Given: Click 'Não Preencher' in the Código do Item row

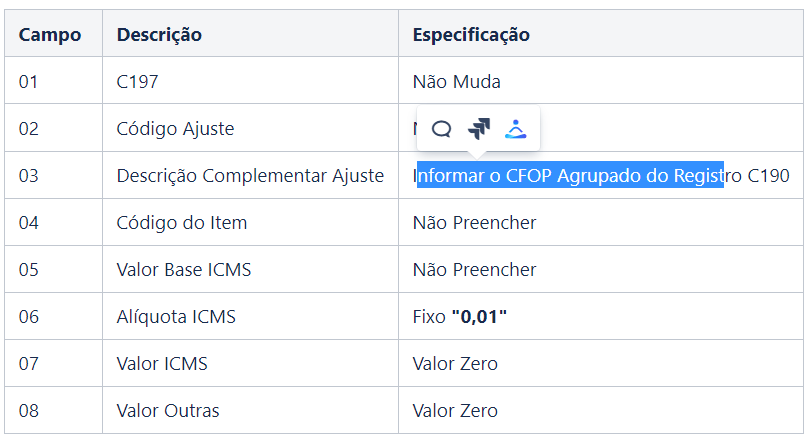Looking at the screenshot, I should 474,223.
